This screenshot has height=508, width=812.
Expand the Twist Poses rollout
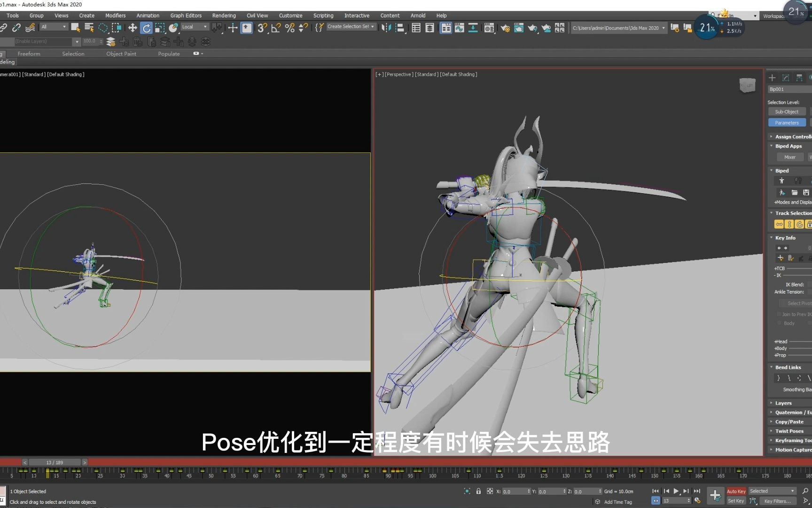point(790,431)
